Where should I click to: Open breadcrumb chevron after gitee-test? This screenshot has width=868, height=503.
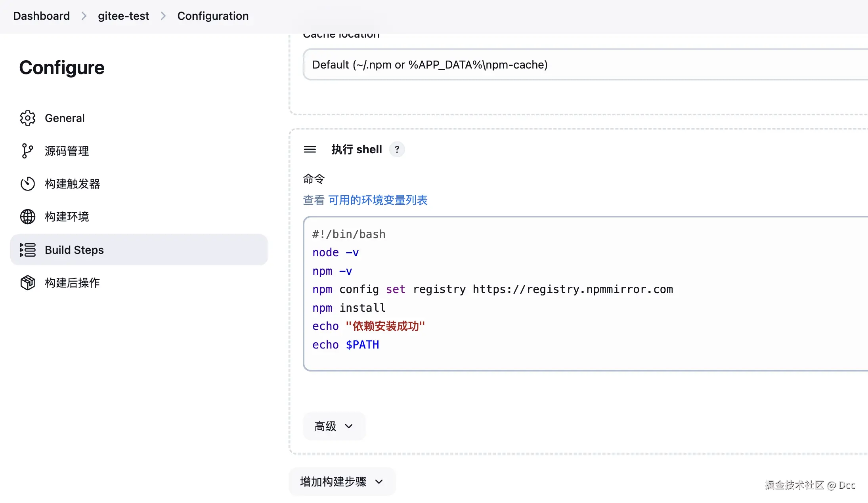[163, 16]
